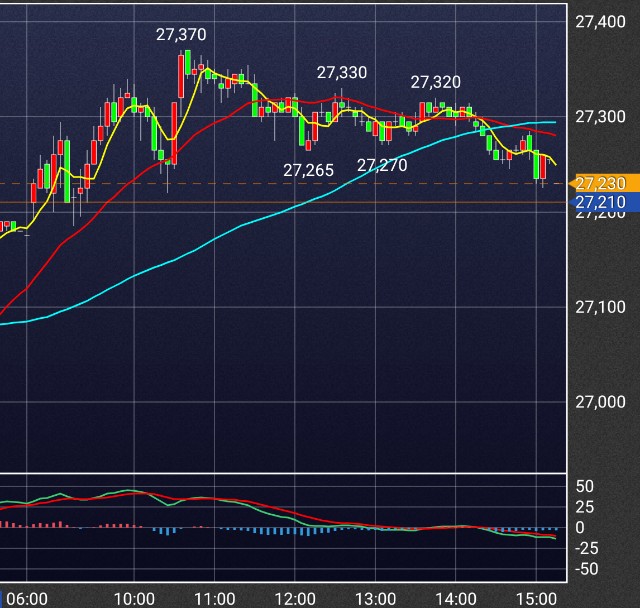640x608 pixels.
Task: Click the 27,000 price axis label
Action: (x=600, y=402)
